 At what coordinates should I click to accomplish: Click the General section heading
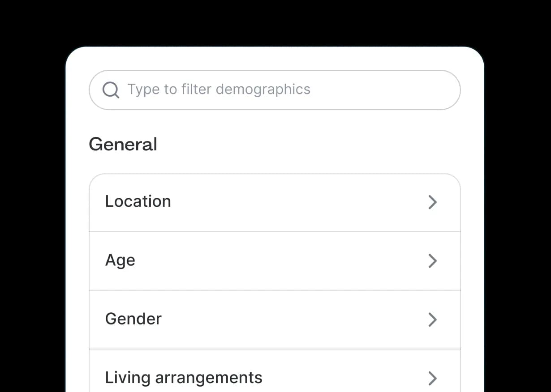[x=123, y=145]
